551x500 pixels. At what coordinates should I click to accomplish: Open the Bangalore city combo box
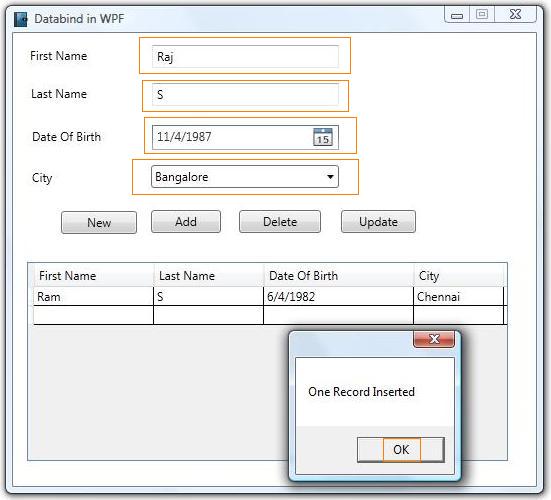click(245, 177)
